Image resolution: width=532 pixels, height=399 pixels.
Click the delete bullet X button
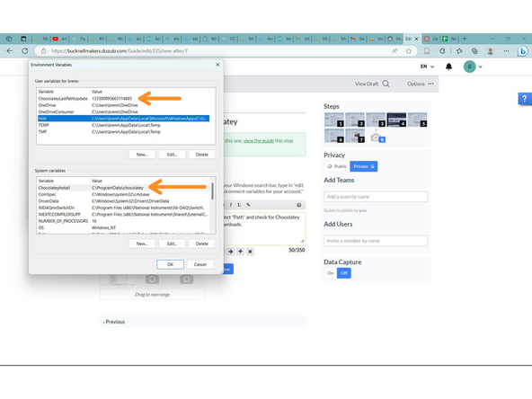pos(250,252)
